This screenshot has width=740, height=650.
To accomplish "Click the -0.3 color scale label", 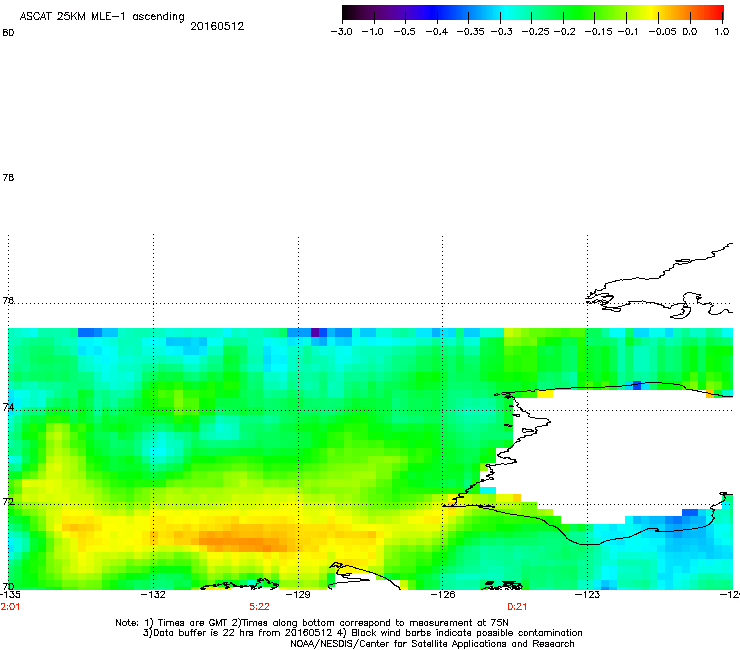I will [x=501, y=32].
